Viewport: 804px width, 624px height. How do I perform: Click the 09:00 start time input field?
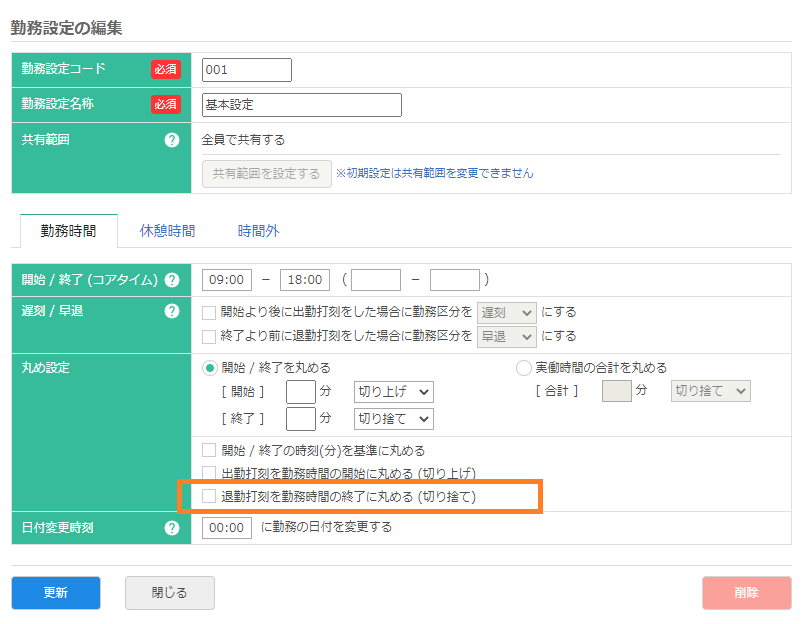pyautogui.click(x=226, y=280)
